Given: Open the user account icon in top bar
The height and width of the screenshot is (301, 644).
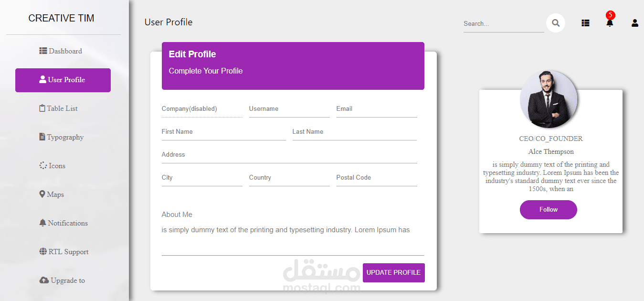Looking at the screenshot, I should click(634, 23).
